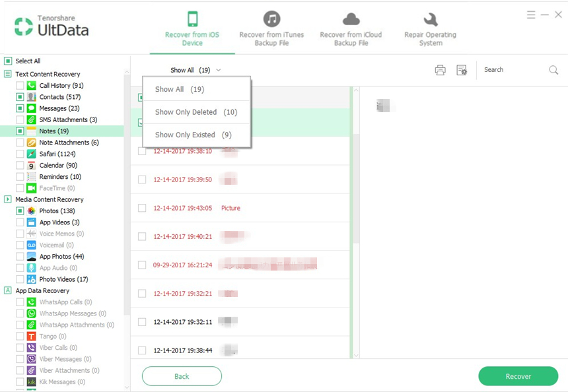Click the Photos flower icon in the sidebar

coord(32,211)
